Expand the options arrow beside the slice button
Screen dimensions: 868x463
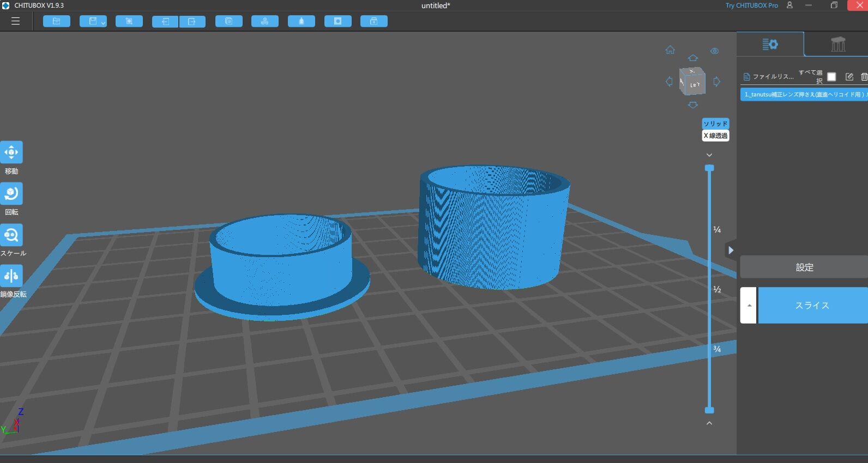click(x=749, y=306)
